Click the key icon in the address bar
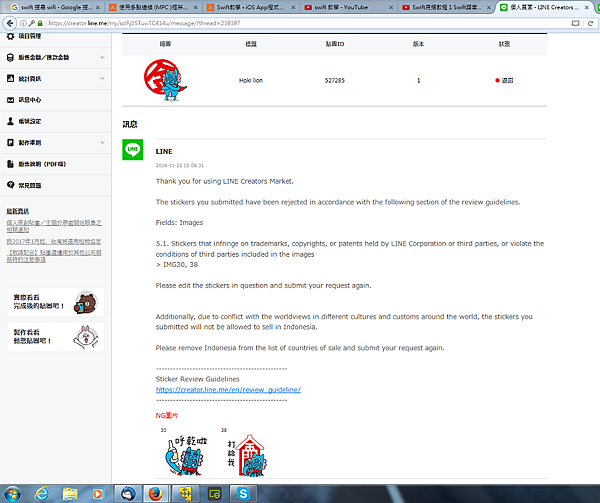This screenshot has height=503, width=600. (x=32, y=23)
